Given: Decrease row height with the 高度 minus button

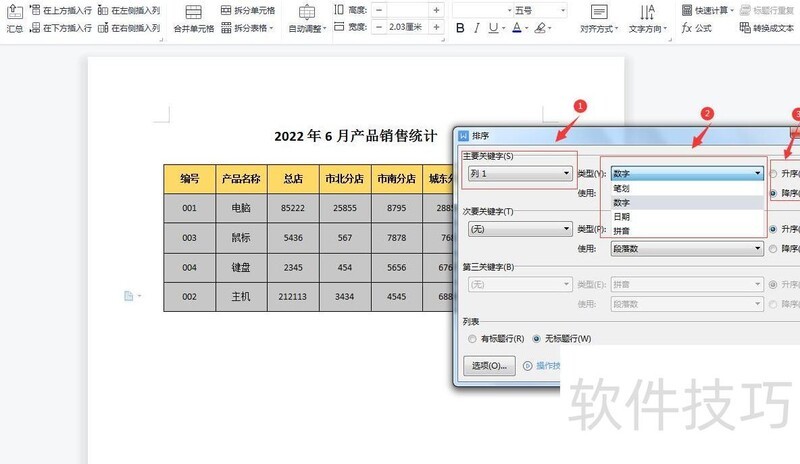Looking at the screenshot, I should [x=379, y=10].
